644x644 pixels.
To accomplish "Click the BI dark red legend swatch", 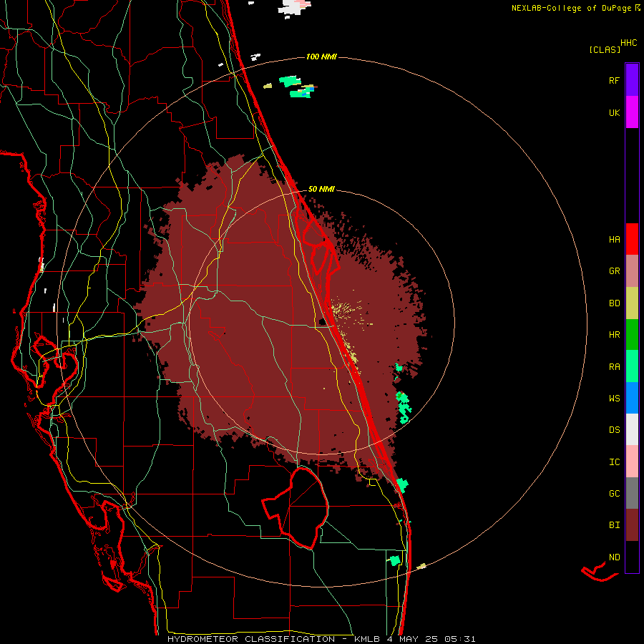I will pyautogui.click(x=632, y=525).
